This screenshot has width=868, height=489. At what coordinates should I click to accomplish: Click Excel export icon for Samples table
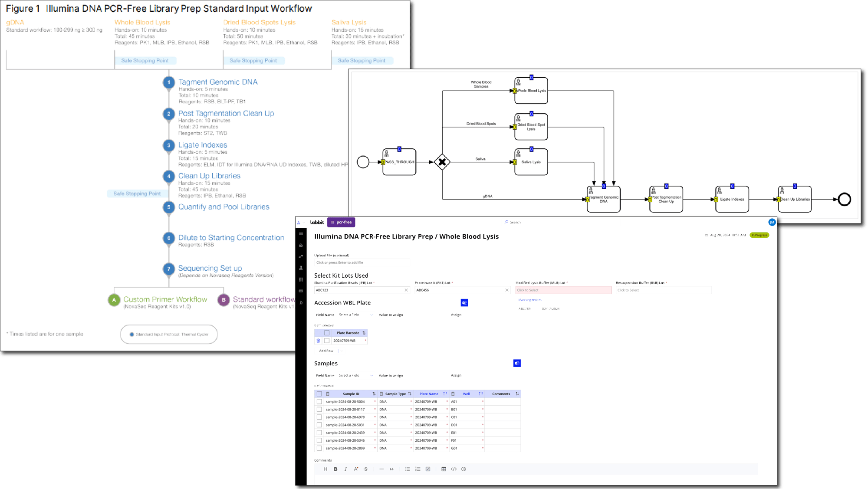tap(517, 363)
